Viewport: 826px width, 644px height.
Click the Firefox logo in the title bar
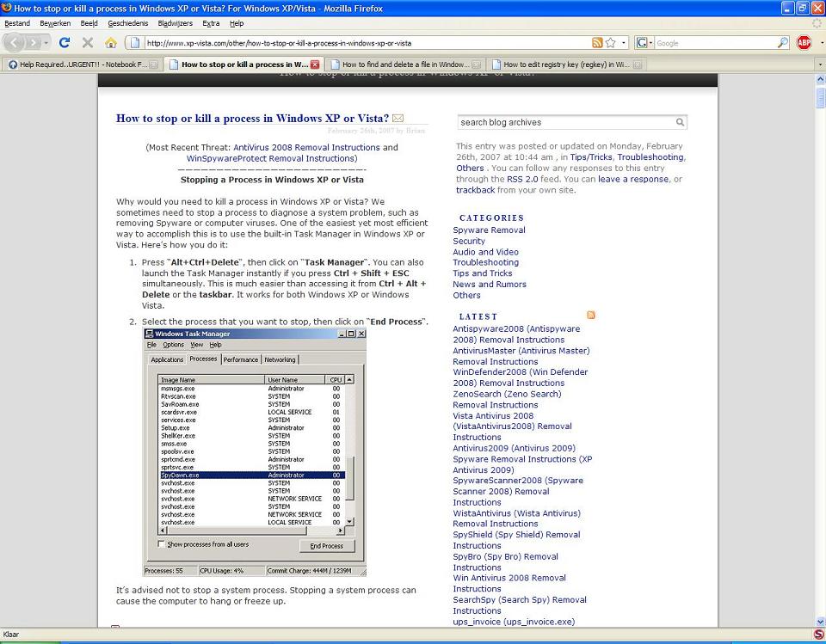pyautogui.click(x=7, y=8)
